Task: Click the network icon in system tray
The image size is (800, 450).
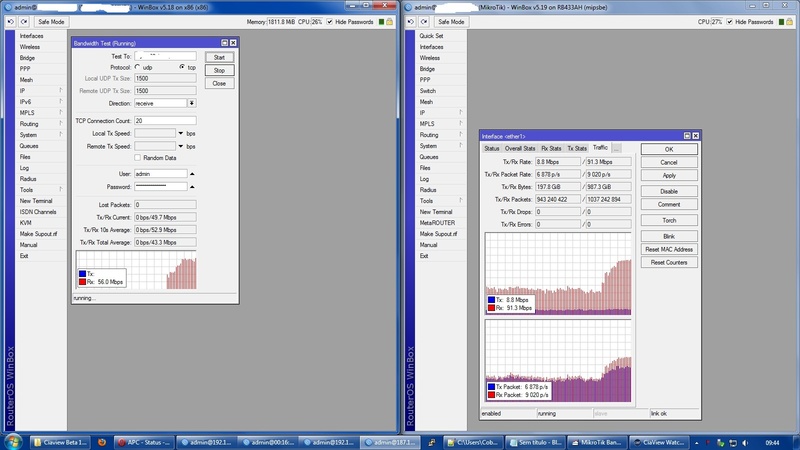Action: coord(733,442)
